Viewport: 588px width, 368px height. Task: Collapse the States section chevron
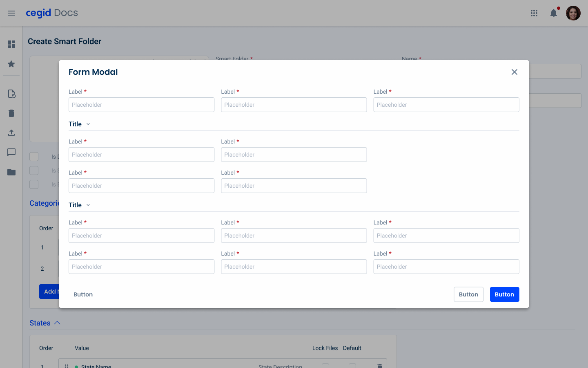[x=57, y=323]
